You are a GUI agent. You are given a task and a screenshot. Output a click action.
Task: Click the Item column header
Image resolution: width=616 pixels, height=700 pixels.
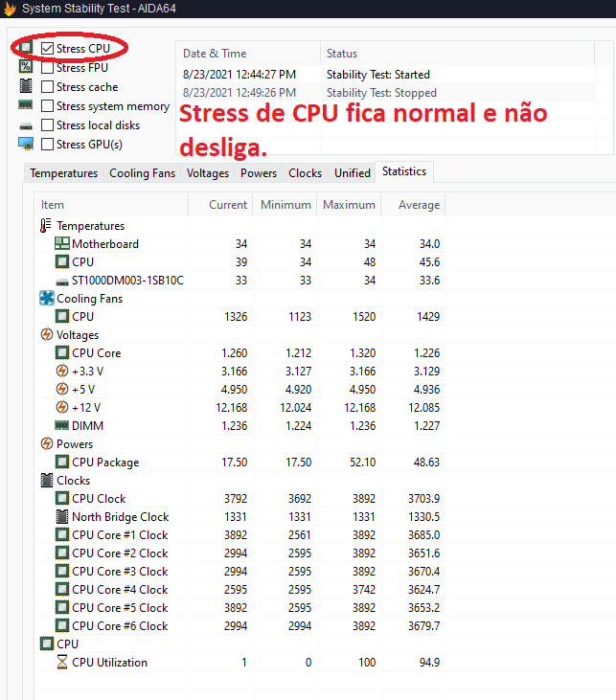112,205
